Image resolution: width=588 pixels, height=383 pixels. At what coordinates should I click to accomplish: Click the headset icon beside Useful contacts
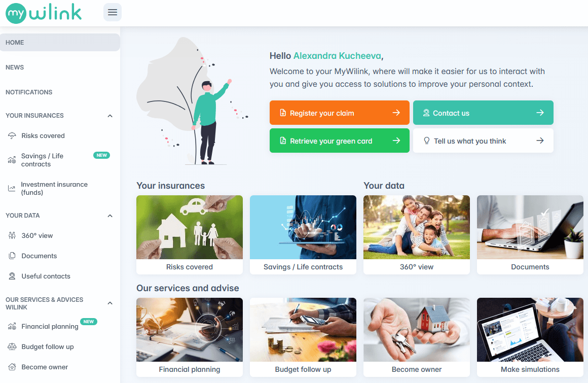[x=12, y=276]
